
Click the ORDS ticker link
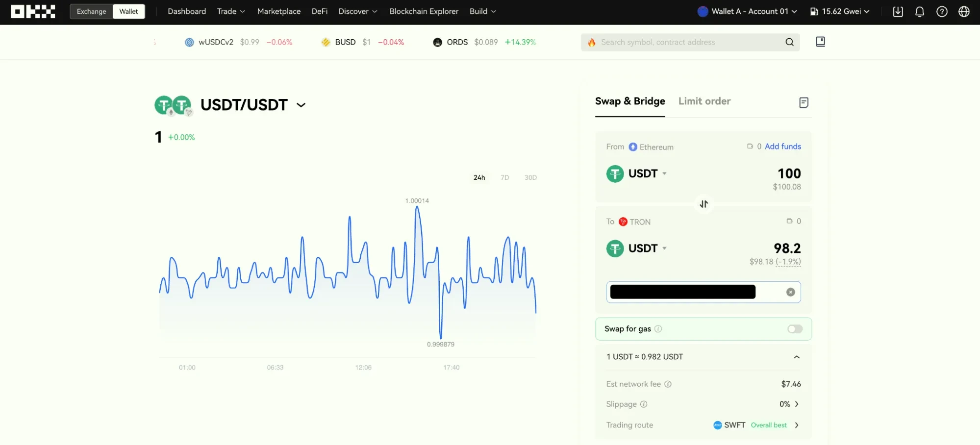point(484,42)
